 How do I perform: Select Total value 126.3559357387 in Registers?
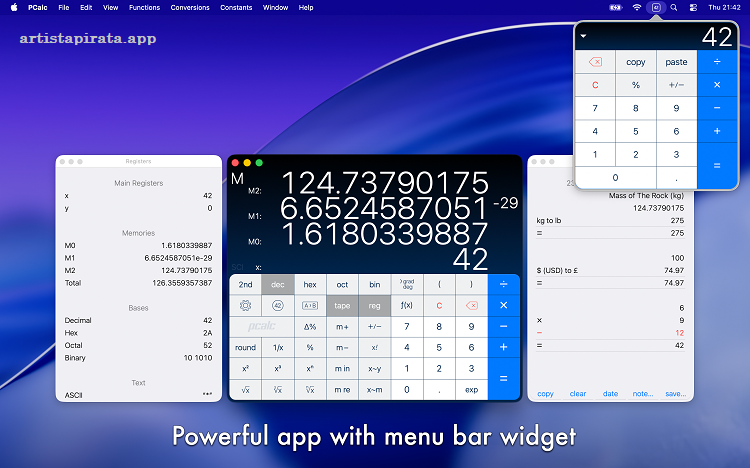coord(182,283)
